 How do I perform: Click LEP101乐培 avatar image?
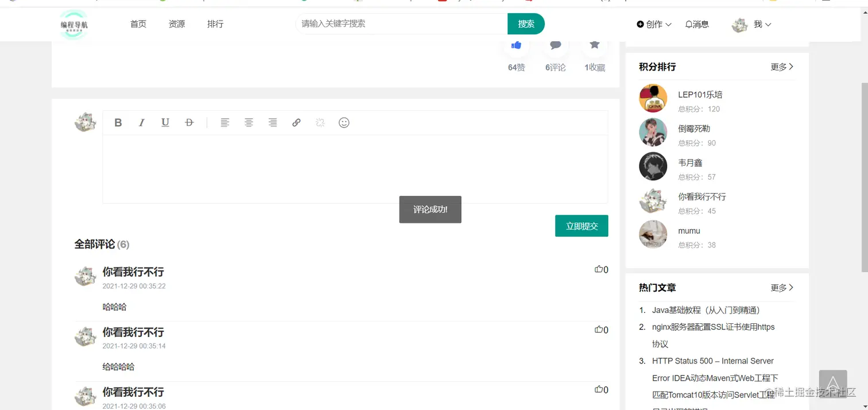653,98
